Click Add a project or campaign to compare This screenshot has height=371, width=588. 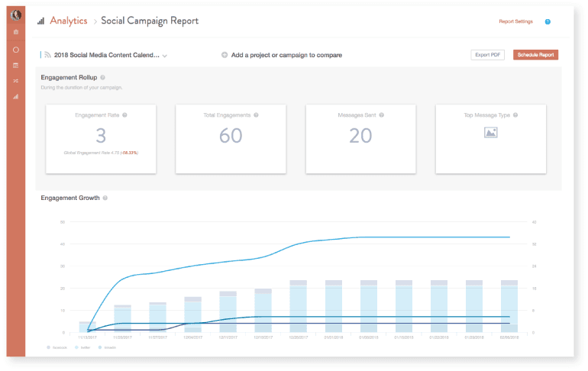(x=282, y=55)
